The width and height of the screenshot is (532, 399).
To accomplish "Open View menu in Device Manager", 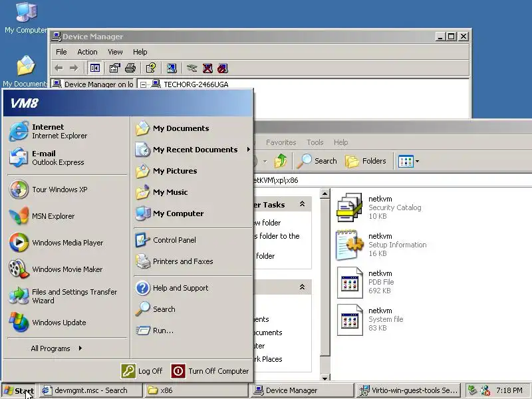I will (115, 52).
